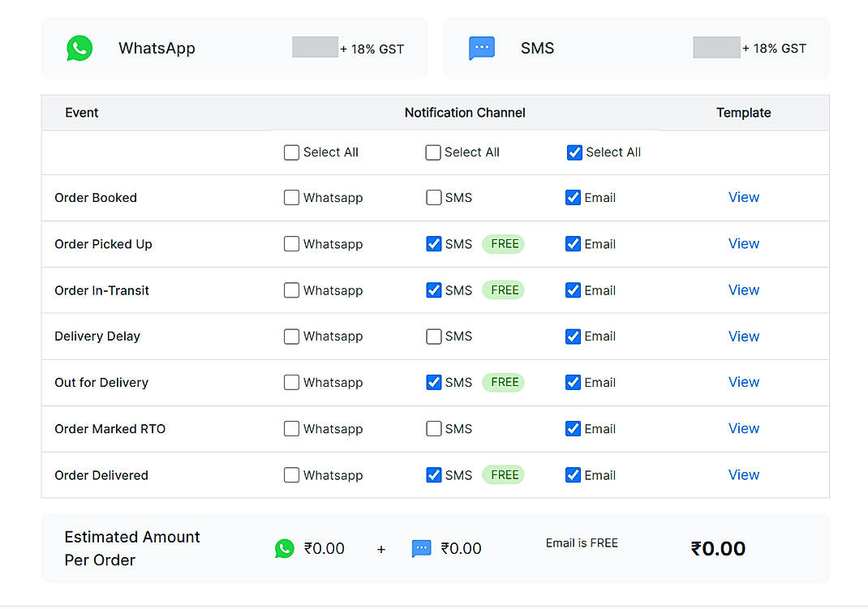
Task: Click the Order Picked Up event label
Action: [103, 244]
